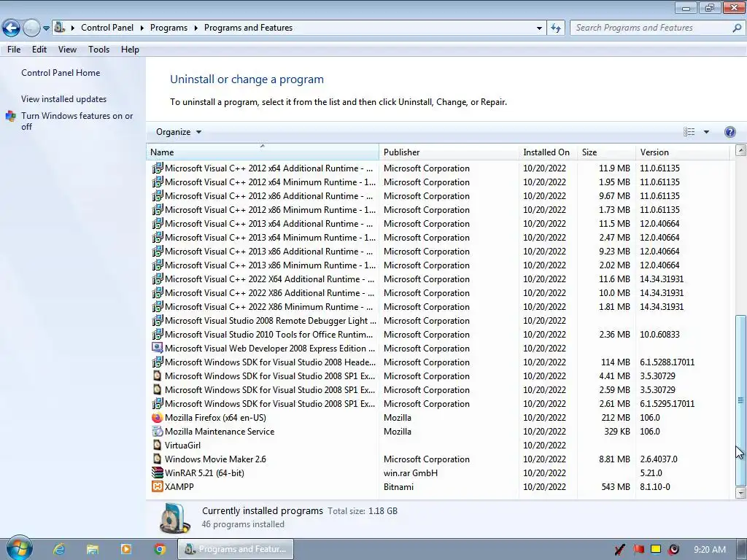Open the address bar history dropdown arrow
The image size is (747, 560).
[x=539, y=28]
